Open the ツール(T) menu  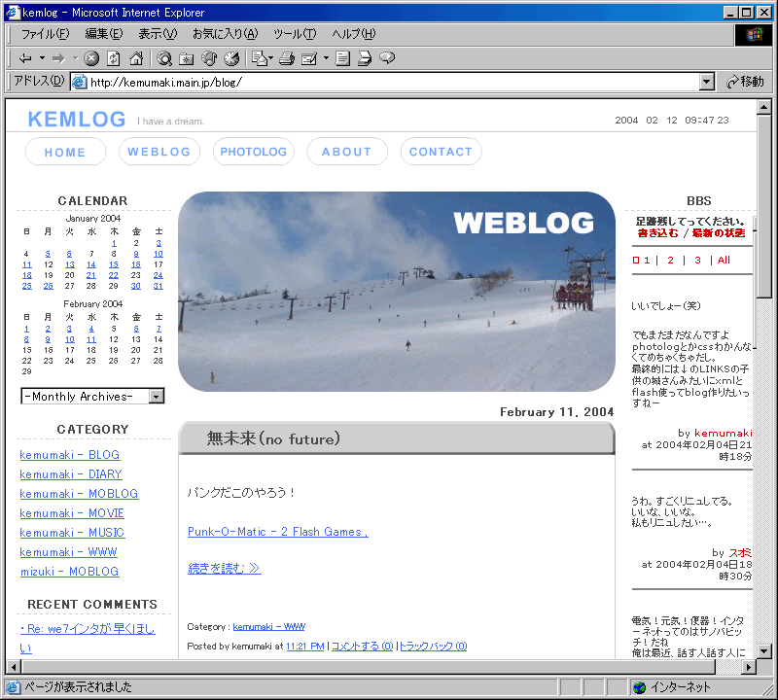(295, 34)
